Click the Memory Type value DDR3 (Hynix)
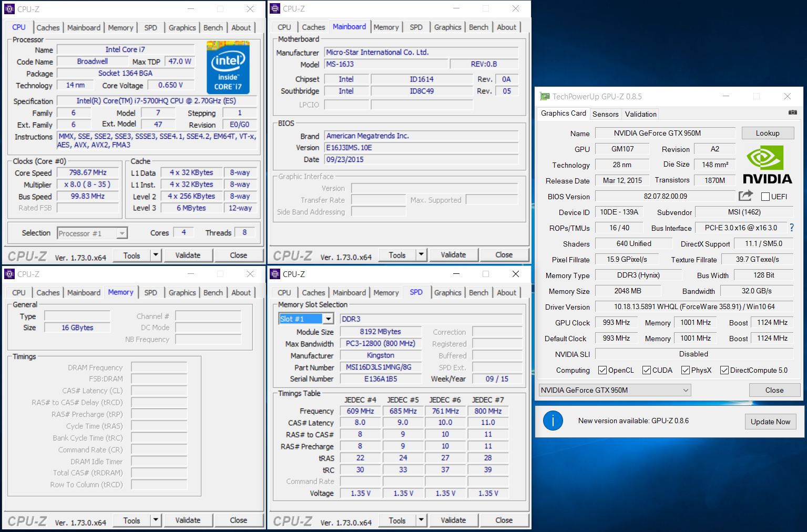 [x=638, y=275]
